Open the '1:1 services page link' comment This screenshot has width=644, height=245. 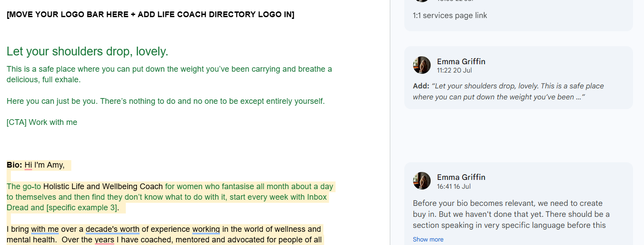pyautogui.click(x=518, y=15)
